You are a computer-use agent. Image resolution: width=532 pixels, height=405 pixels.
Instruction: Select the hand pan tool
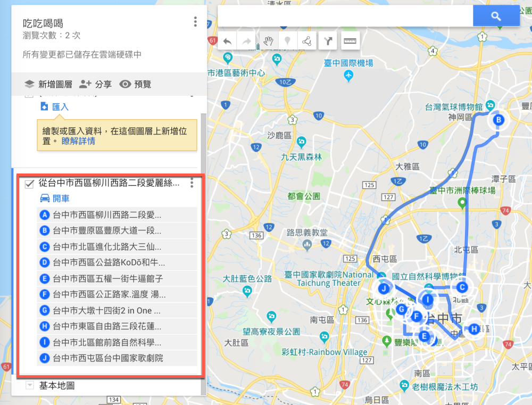[268, 41]
